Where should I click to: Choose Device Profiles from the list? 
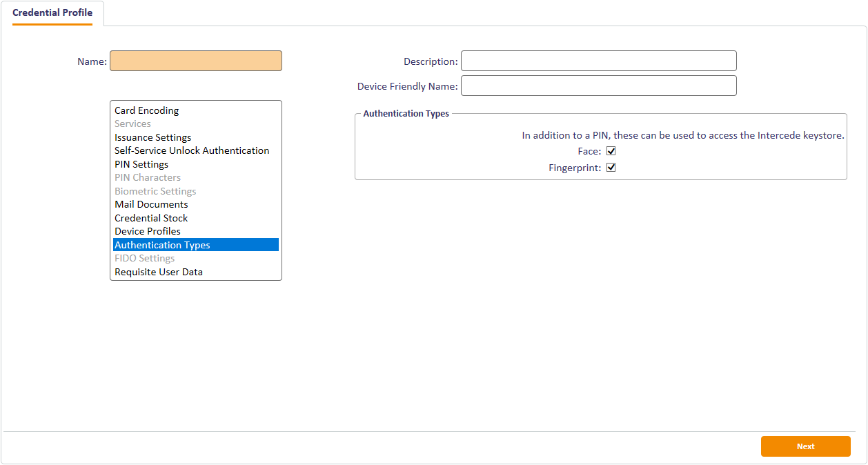pos(148,231)
